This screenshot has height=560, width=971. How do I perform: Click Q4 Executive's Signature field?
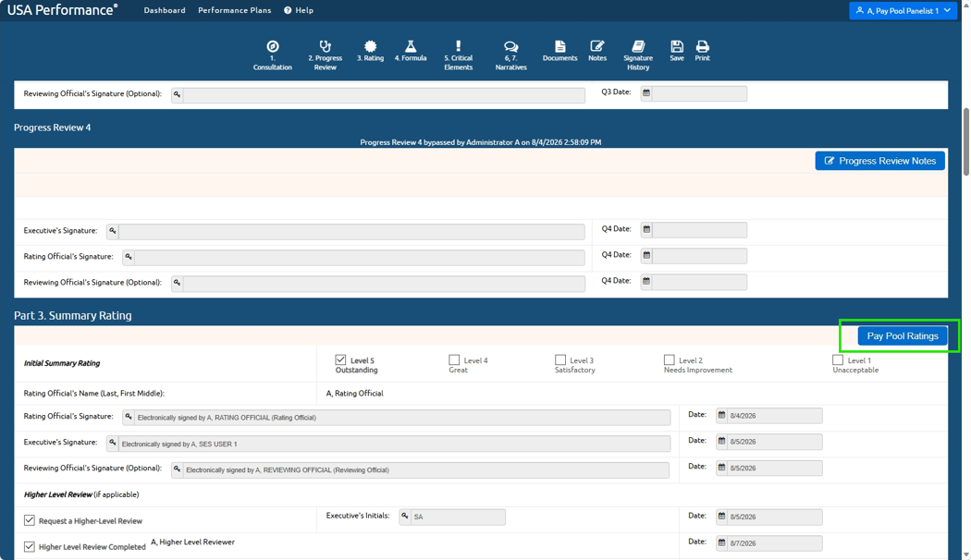(x=351, y=232)
